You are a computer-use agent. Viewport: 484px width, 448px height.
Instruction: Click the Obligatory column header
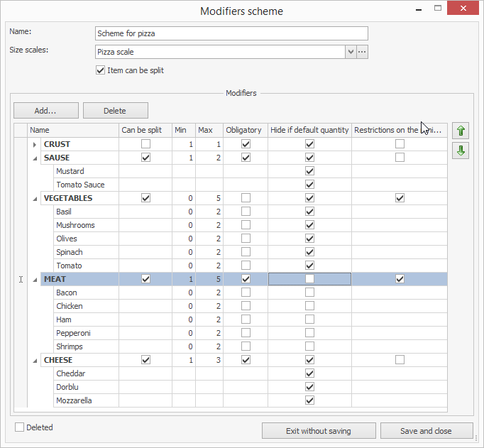243,130
